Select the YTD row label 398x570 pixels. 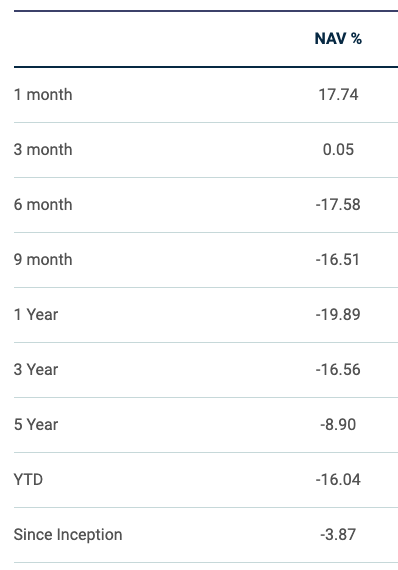coord(28,479)
